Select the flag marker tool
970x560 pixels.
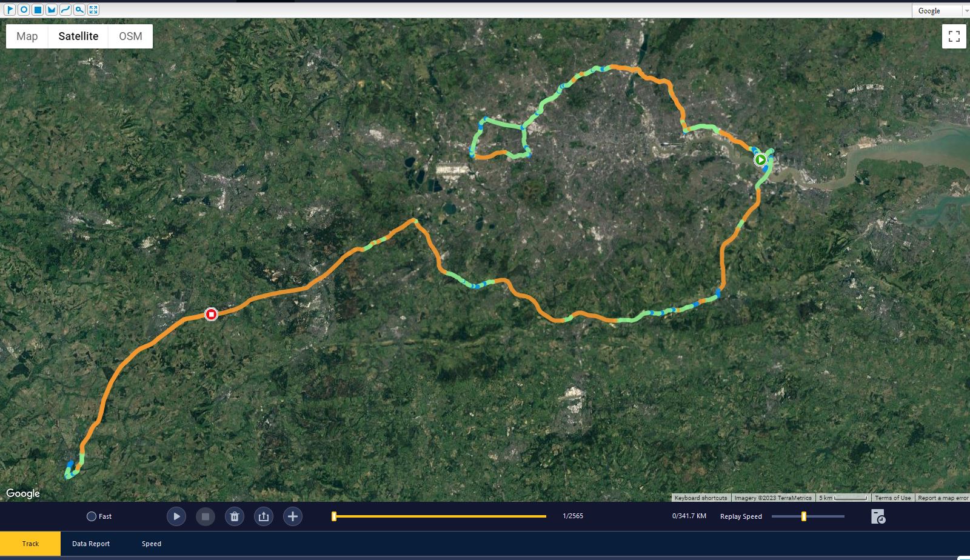[10, 10]
